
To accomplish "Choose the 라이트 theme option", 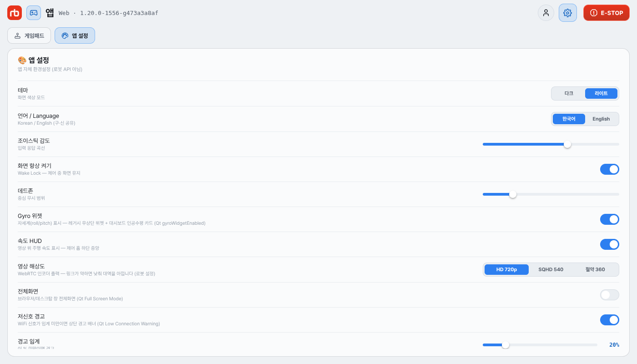I will [x=601, y=93].
